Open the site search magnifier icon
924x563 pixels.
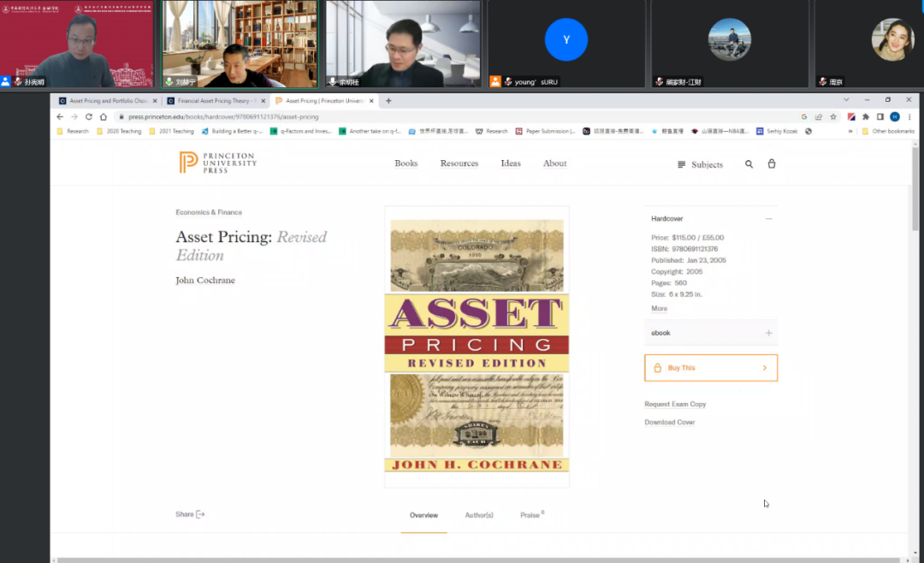[x=749, y=164]
